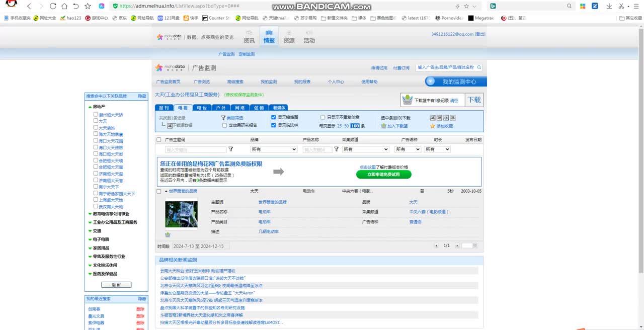Screen dimensions: 644x330
Task: Switch to the 网络 media tab
Action: click(240, 108)
